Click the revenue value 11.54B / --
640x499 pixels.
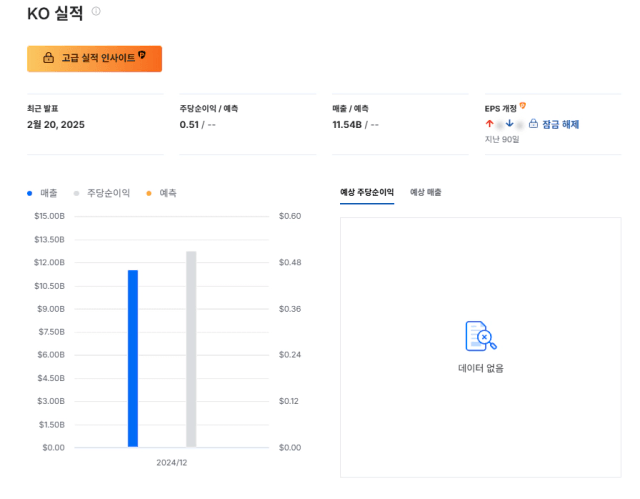[x=356, y=124]
